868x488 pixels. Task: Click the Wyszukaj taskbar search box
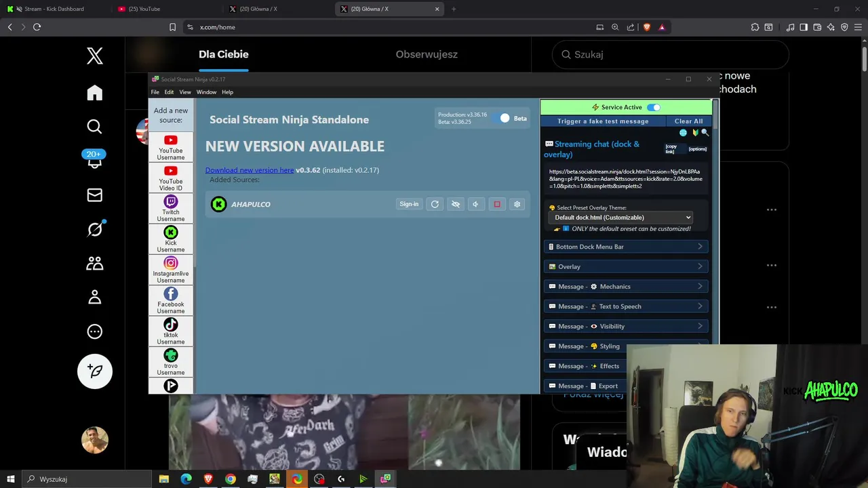[x=88, y=479]
